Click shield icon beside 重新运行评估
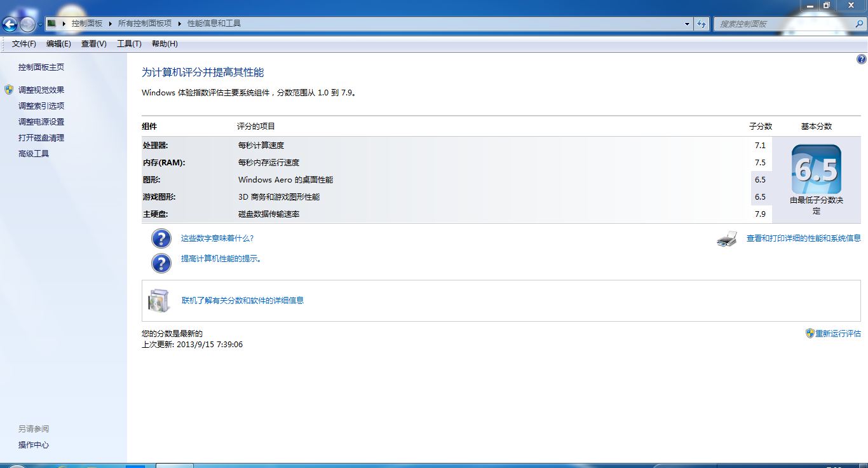This screenshot has height=468, width=868. (810, 333)
